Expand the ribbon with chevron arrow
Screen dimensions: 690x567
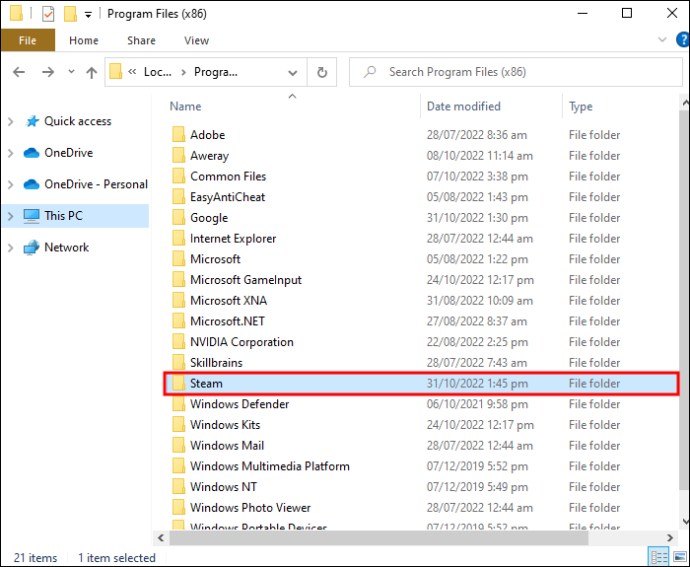point(662,40)
